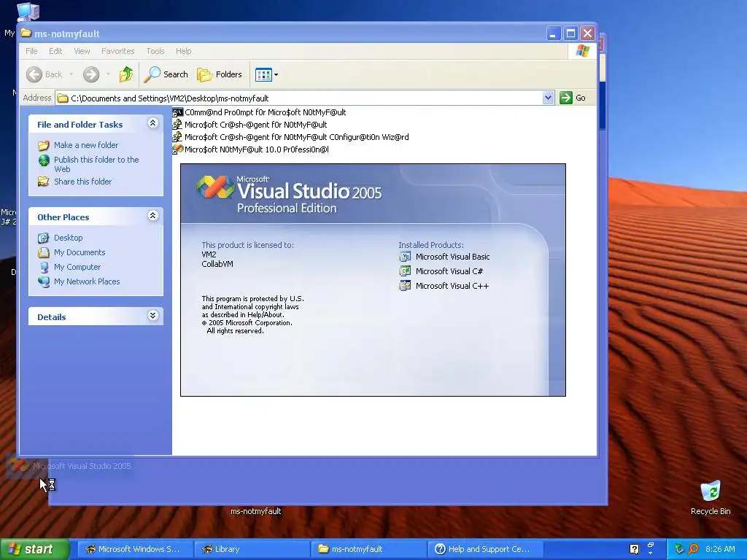
Task: Select C0mm@nd Pro0mpt f0r Micro$oft N0tMyF@ult shortcut
Action: tap(259, 112)
